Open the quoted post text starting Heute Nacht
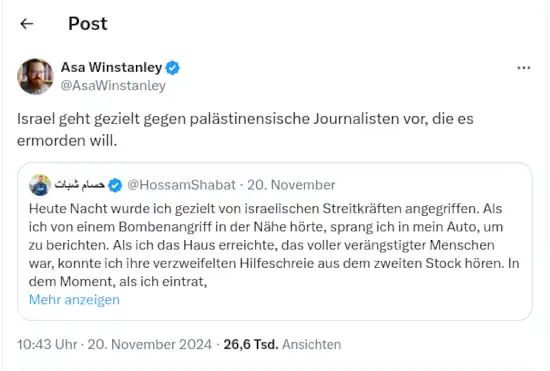The height and width of the screenshot is (371, 550). [274, 245]
